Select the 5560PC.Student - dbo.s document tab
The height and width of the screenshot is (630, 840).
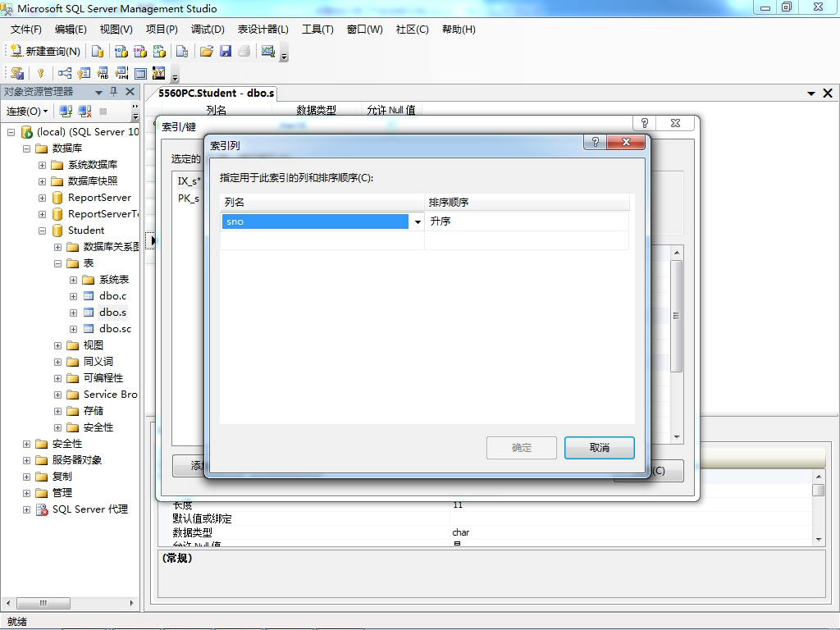tap(216, 94)
